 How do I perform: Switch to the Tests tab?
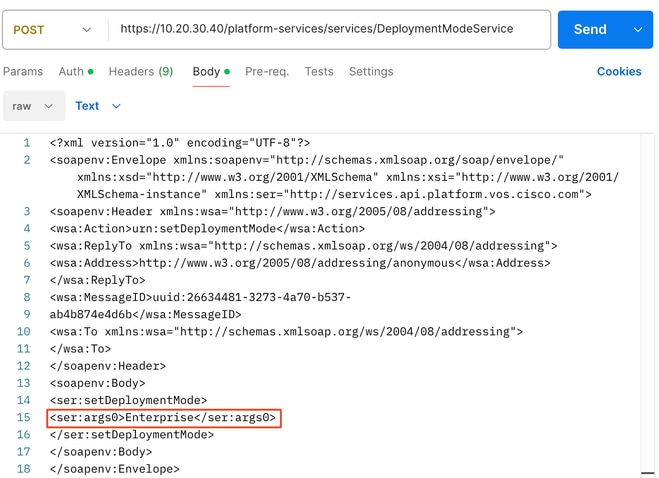319,72
